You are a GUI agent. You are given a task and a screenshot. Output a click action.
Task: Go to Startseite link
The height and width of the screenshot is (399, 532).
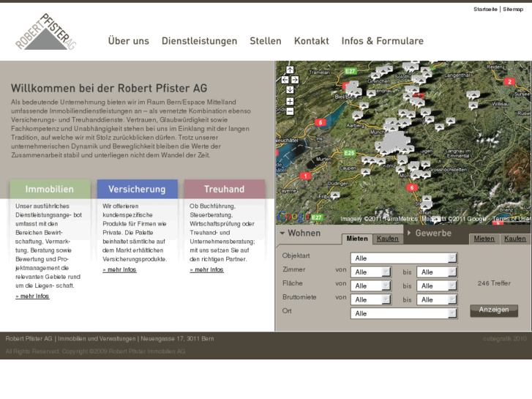485,10
